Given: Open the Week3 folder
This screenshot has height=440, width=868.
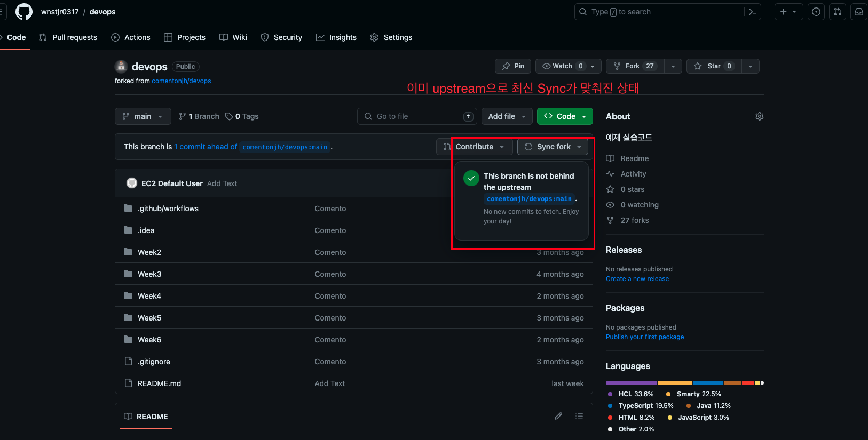Looking at the screenshot, I should coord(149,274).
